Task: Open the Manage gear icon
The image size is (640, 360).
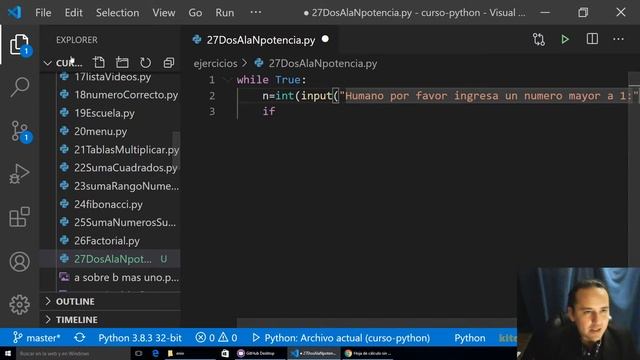Action: point(19,304)
